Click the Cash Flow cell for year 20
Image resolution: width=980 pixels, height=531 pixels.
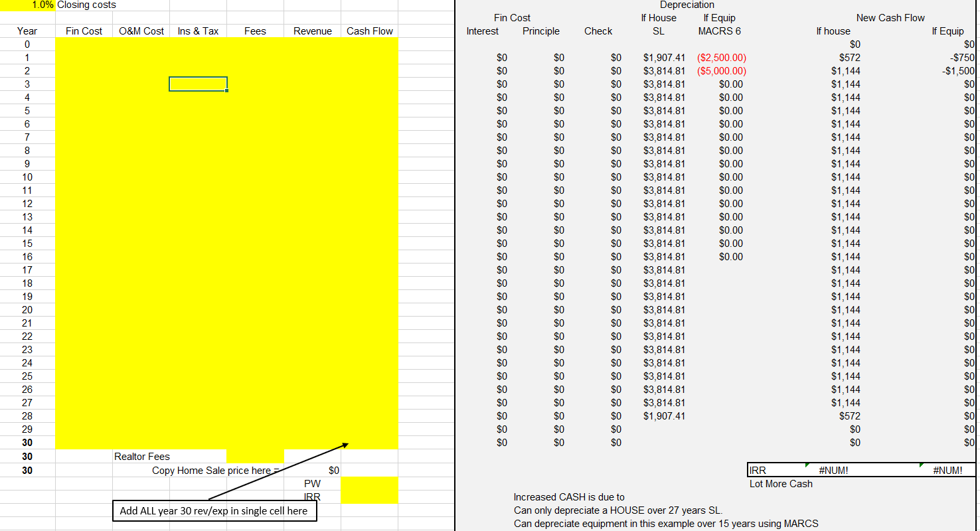point(370,309)
